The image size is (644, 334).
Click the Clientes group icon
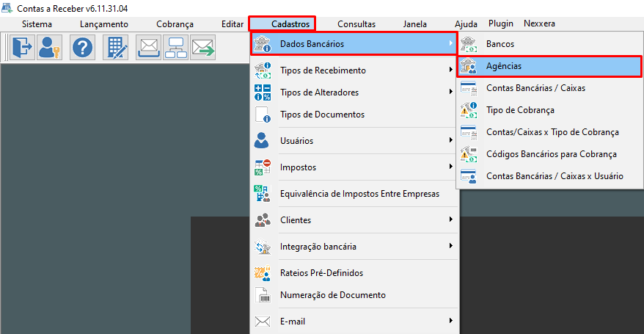263,220
